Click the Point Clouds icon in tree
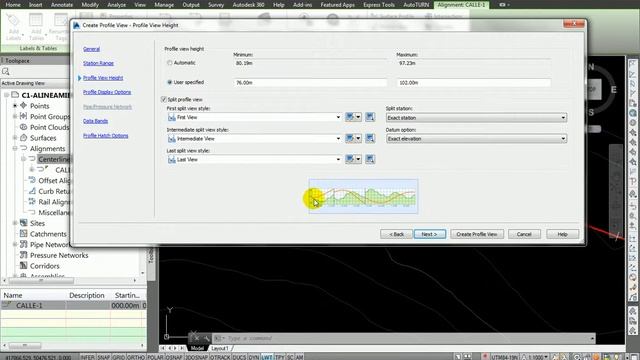Screen dimensions: 640x360 [x=24, y=127]
